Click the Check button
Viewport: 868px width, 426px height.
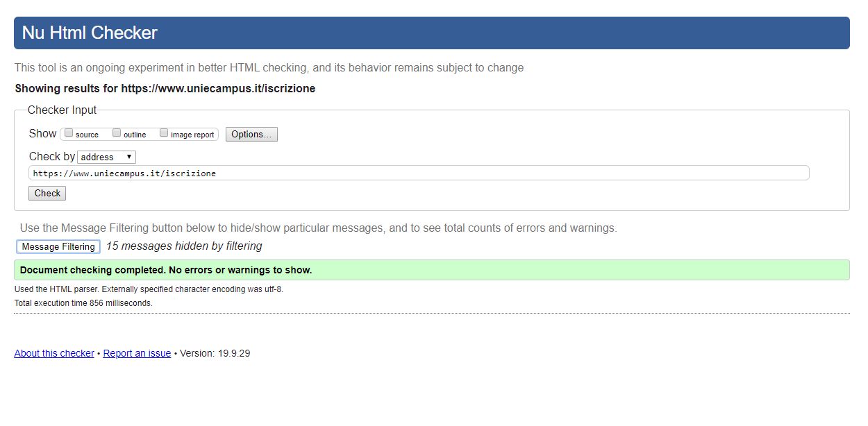47,193
